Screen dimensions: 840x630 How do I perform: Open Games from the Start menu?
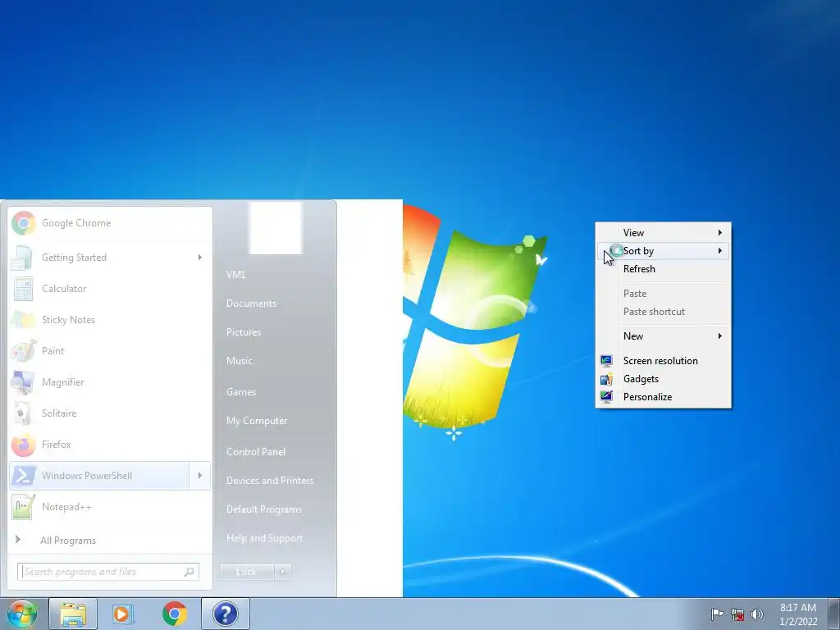[241, 392]
